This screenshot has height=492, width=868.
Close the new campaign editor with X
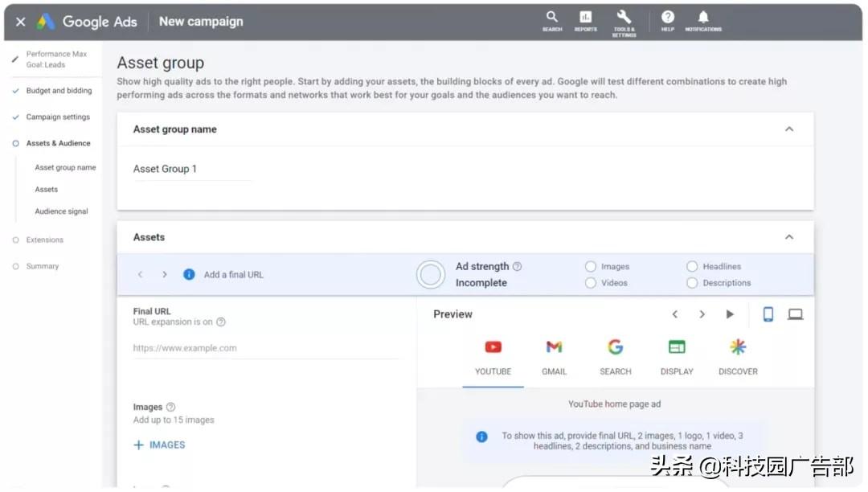(20, 22)
